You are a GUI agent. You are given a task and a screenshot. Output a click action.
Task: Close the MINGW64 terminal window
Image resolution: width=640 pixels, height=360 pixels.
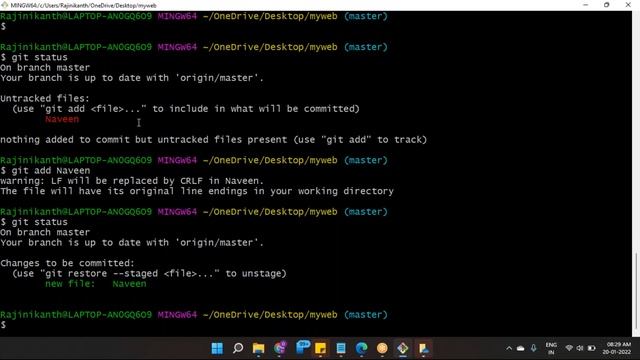[628, 5]
